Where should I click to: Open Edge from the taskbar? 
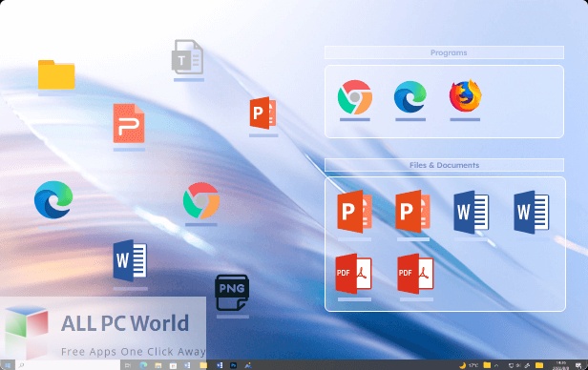pyautogui.click(x=143, y=365)
